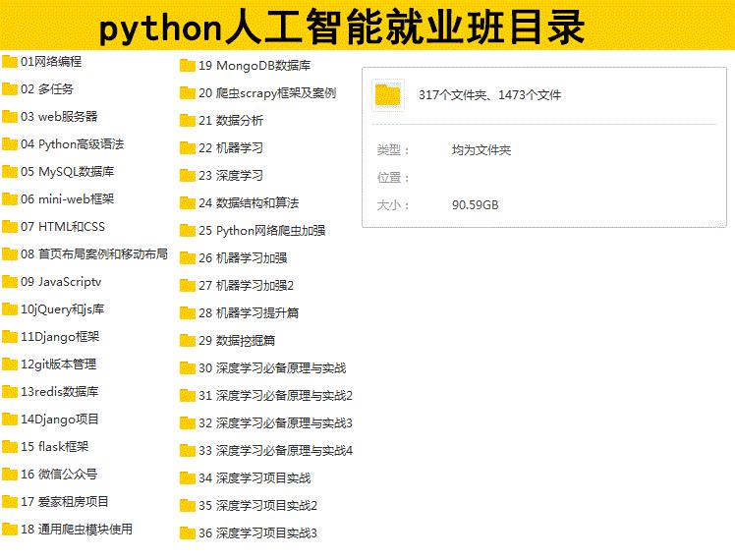Select folder icon for 28 机器学习提升篇
The image size is (735, 560).
[x=188, y=313]
